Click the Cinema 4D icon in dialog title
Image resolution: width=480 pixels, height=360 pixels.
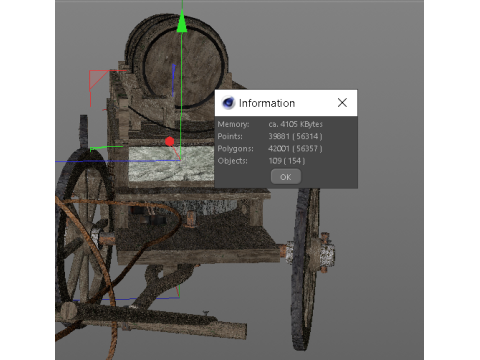(x=228, y=103)
